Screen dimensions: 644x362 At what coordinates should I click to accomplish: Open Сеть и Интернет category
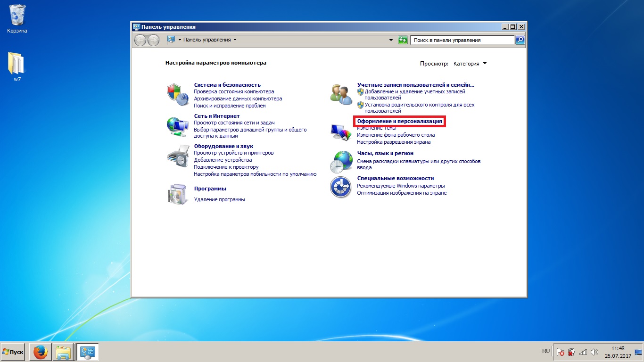coord(217,116)
